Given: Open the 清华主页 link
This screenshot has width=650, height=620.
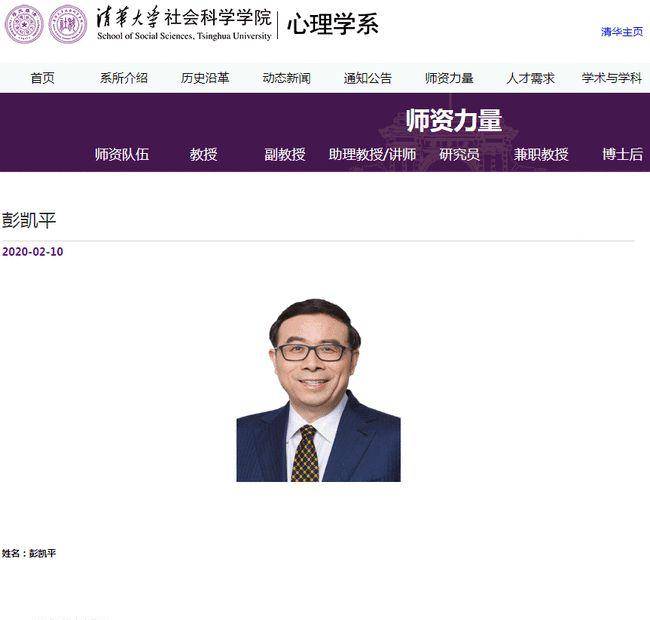Looking at the screenshot, I should (622, 32).
